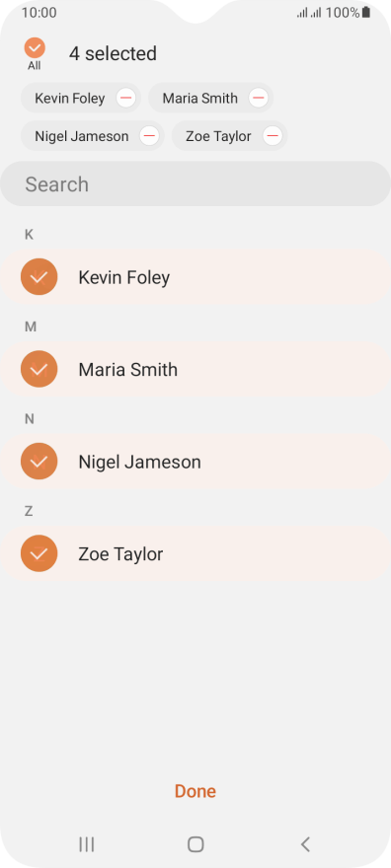This screenshot has width=391, height=868.
Task: Tap the recent apps navigation icon
Action: coord(87,844)
